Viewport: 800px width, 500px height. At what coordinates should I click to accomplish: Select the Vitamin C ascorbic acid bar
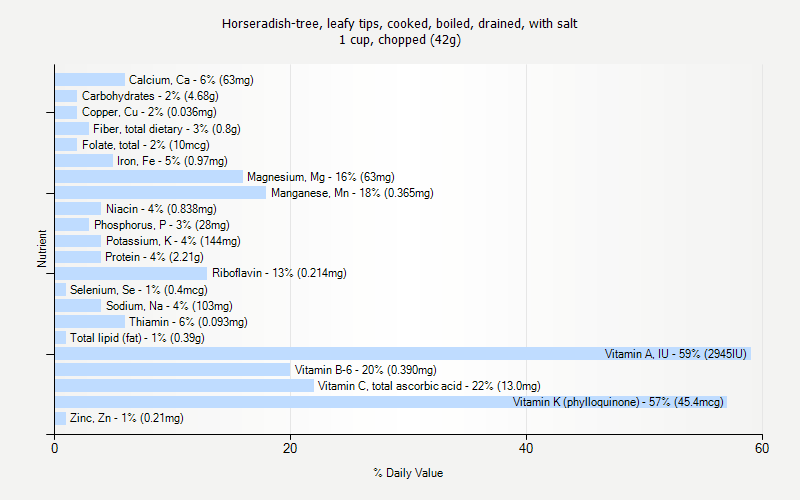pyautogui.click(x=184, y=386)
